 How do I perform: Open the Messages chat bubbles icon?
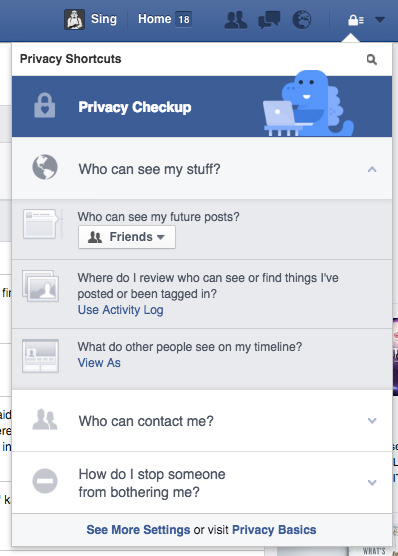tap(269, 20)
